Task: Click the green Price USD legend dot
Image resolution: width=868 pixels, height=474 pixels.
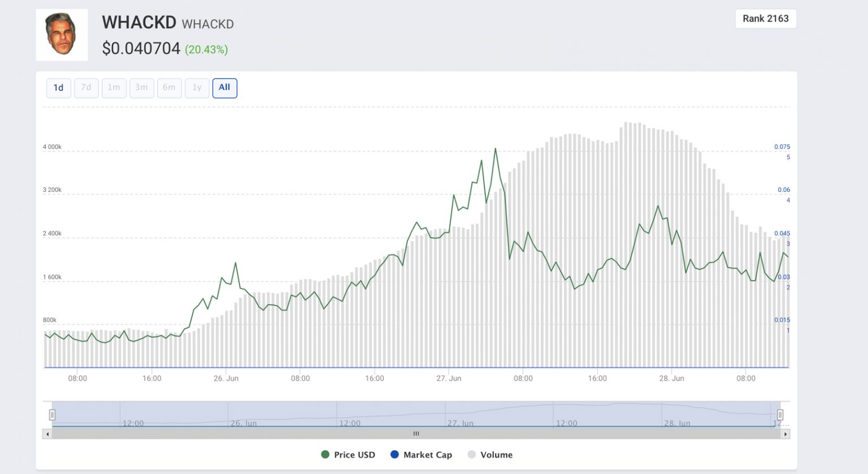Action: point(325,455)
